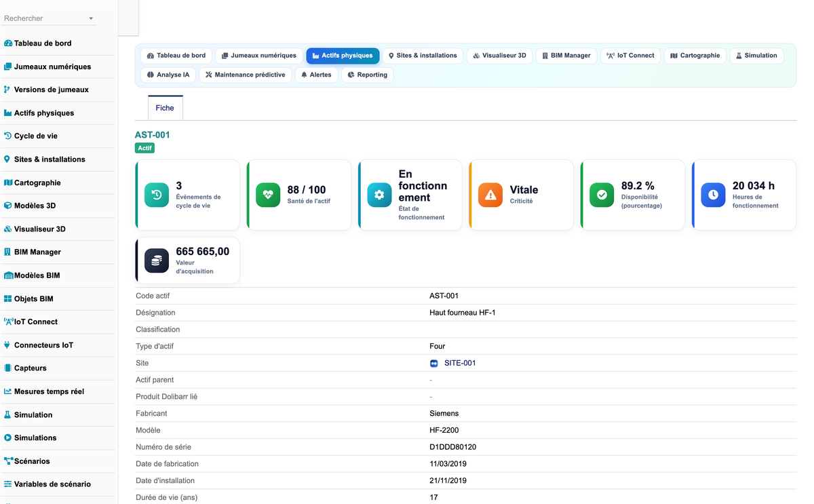
Task: Click the Objets BIM grid icon
Action: (x=8, y=298)
